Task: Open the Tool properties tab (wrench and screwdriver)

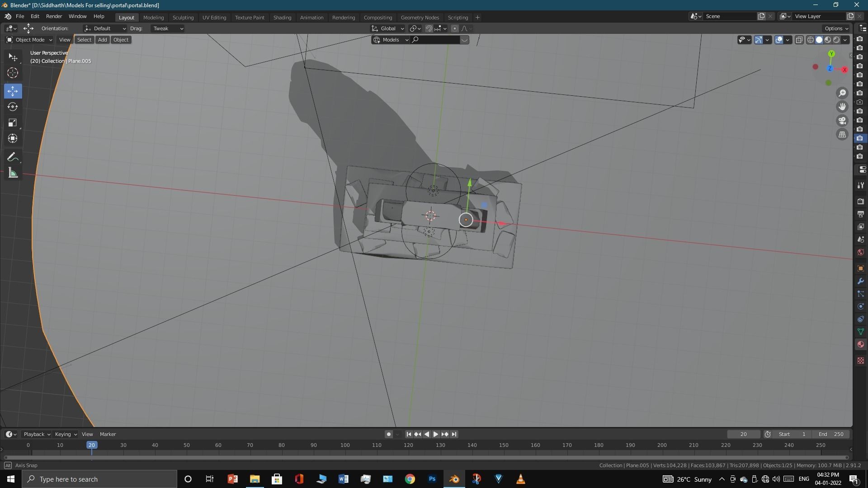Action: [861, 185]
